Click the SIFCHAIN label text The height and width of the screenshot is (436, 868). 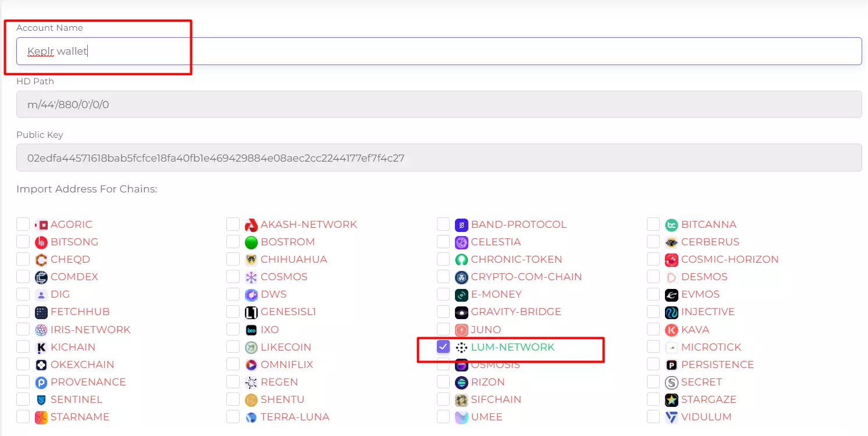pyautogui.click(x=496, y=399)
